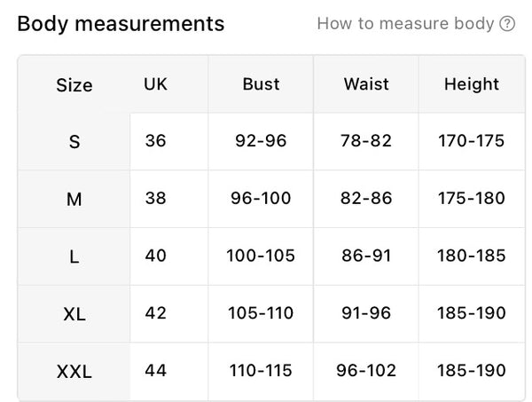Select the 96-100 bust measurement cell
The image size is (532, 402).
pos(261,198)
